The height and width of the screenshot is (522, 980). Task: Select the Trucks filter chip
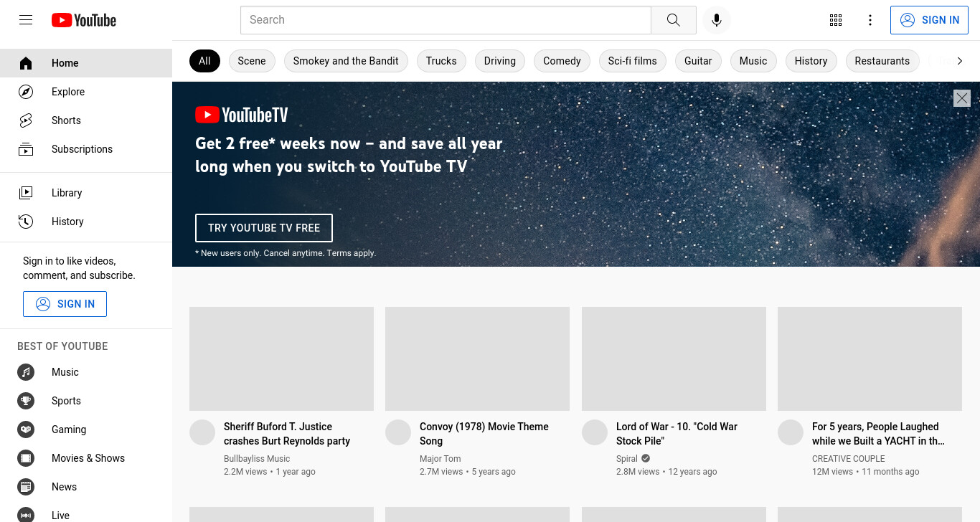click(x=441, y=61)
